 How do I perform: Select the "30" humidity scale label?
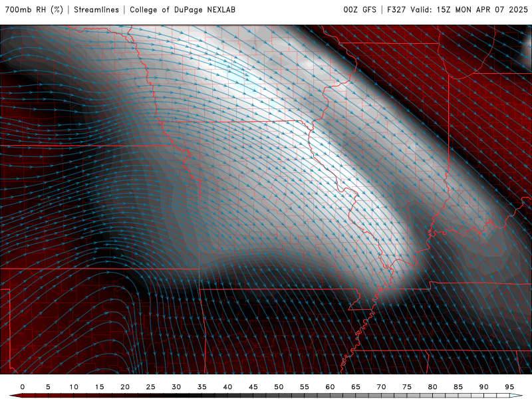(x=176, y=387)
